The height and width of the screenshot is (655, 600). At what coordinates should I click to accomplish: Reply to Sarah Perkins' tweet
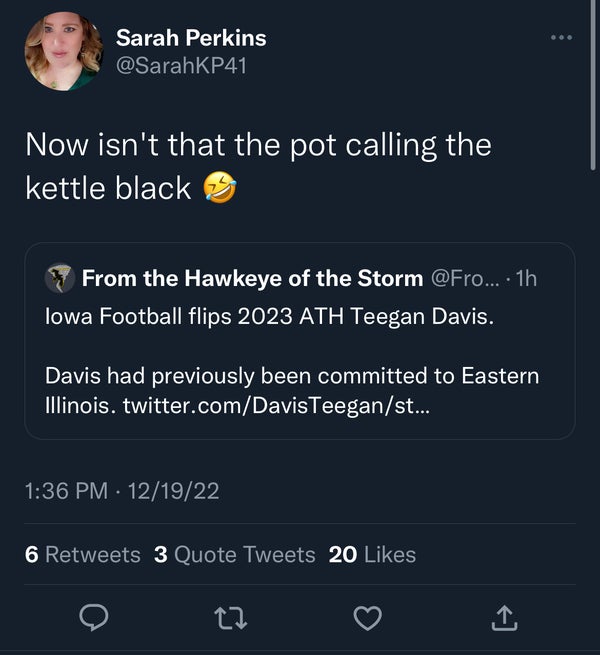click(95, 620)
